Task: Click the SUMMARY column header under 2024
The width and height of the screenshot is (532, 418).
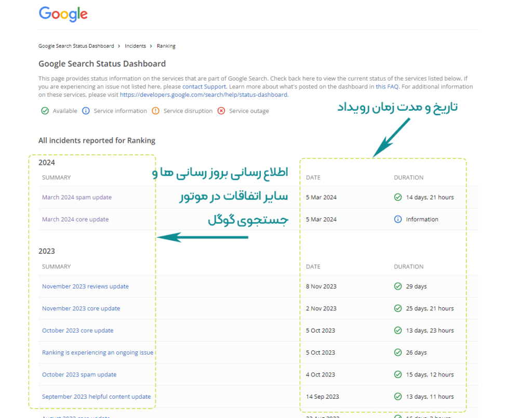Action: pos(56,178)
